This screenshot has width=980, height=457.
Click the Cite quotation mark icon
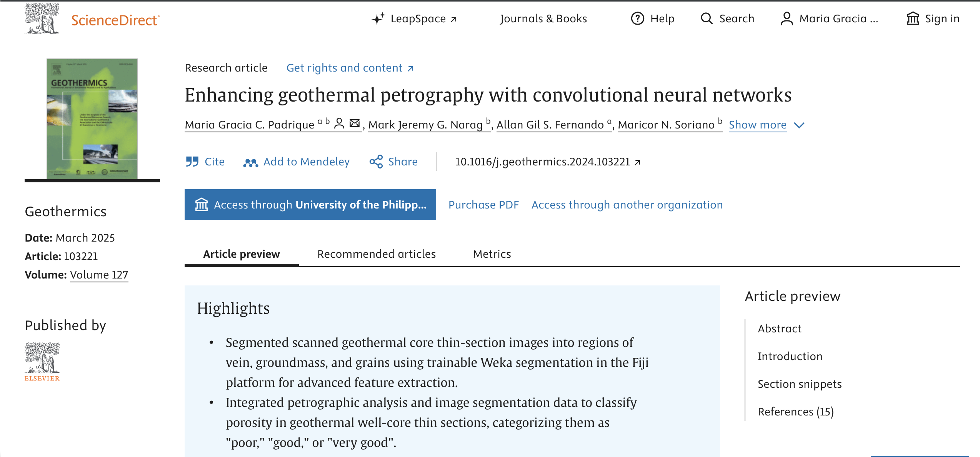(x=192, y=162)
